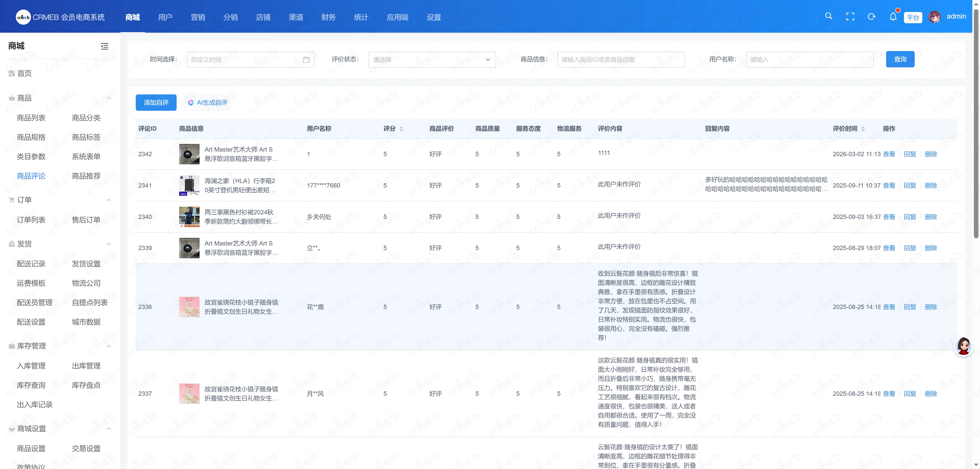The width and height of the screenshot is (980, 469).
Task: Open 库存查询 in the sidebar
Action: (31, 385)
